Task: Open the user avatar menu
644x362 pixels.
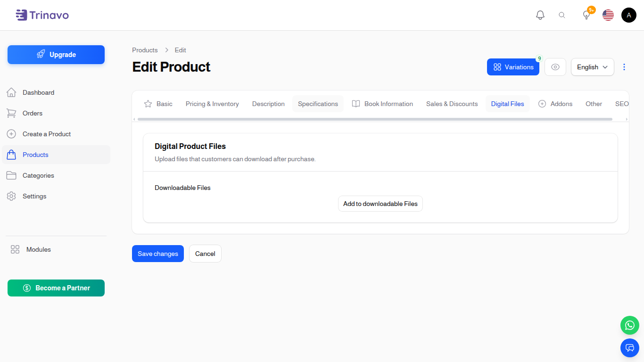Action: point(629,15)
